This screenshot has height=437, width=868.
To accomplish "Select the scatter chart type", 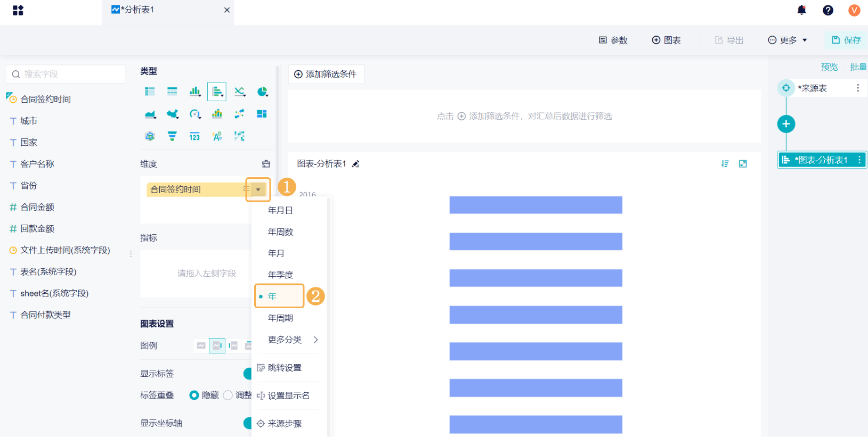I will coord(239,114).
